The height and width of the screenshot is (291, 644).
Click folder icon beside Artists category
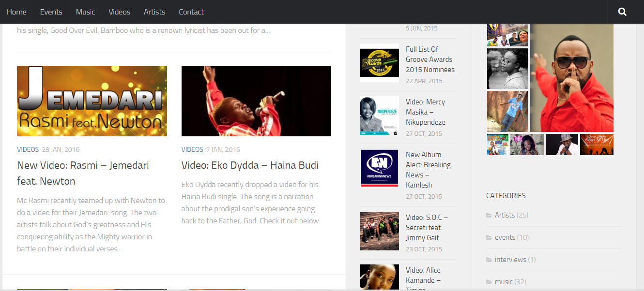489,215
